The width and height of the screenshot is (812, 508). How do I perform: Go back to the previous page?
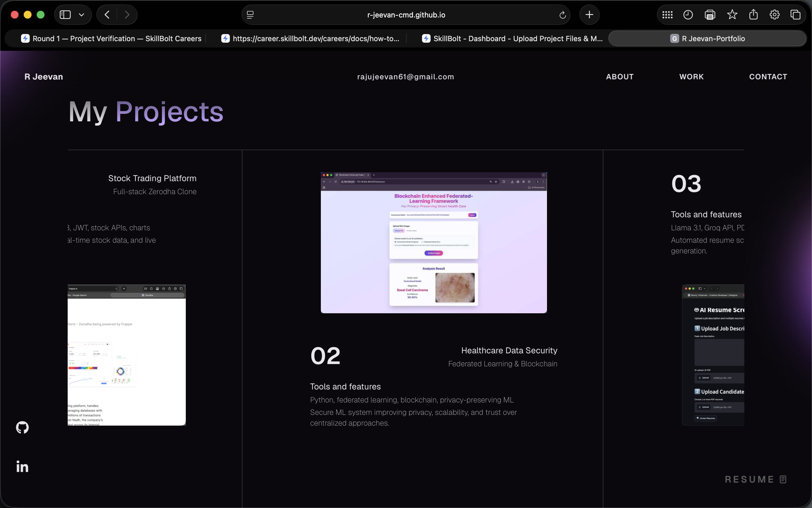tap(107, 15)
